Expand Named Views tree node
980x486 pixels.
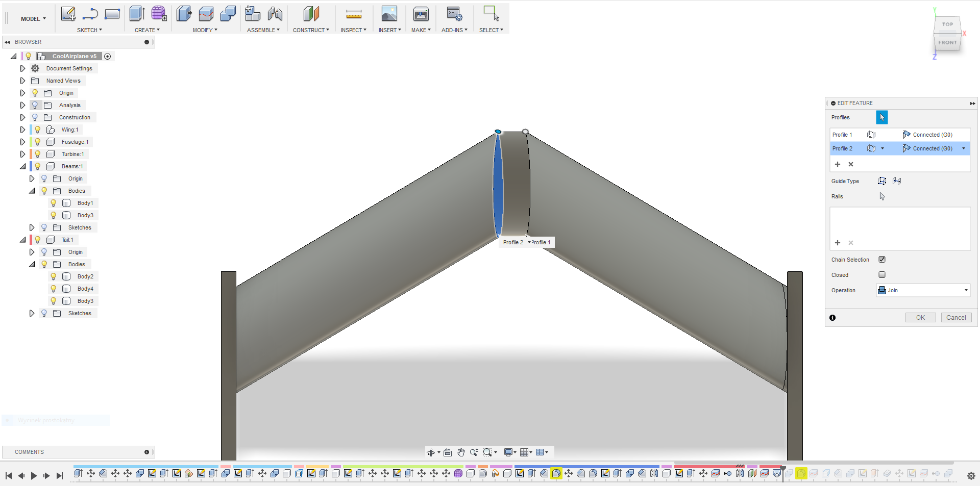pyautogui.click(x=22, y=81)
